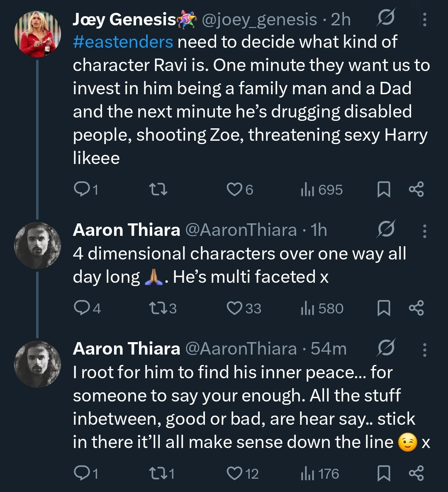Share the "He's multi faceted" tweet
448x492 pixels.
(416, 308)
